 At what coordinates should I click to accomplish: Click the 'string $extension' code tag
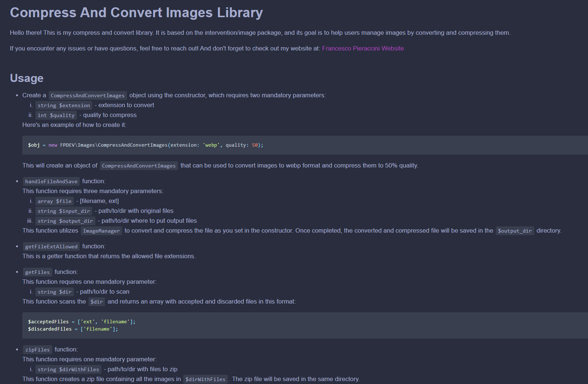click(64, 105)
